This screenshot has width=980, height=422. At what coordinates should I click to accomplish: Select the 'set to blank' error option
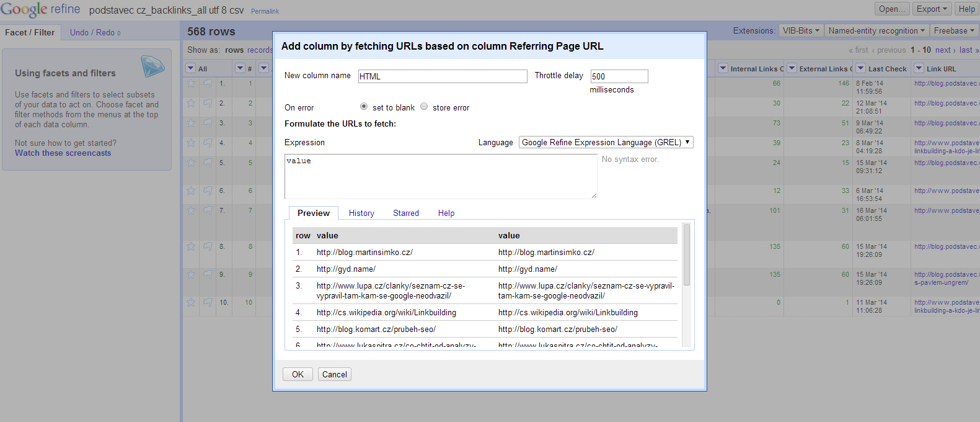[364, 107]
